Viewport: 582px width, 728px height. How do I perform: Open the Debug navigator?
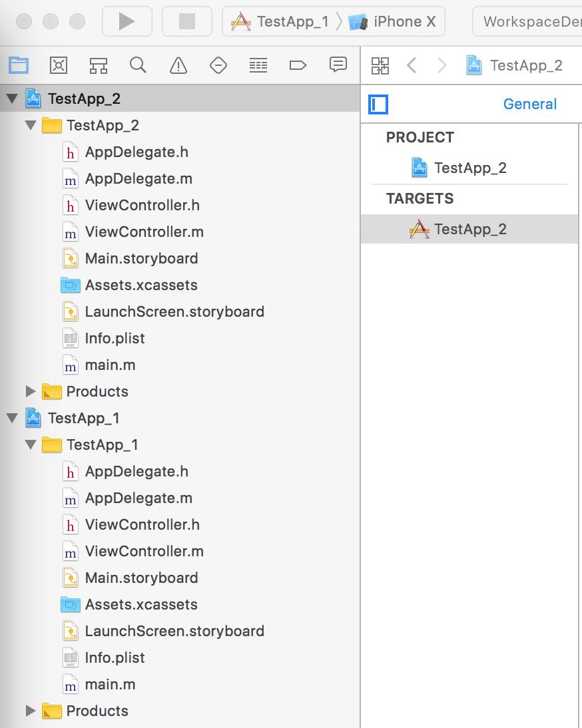coord(258,65)
